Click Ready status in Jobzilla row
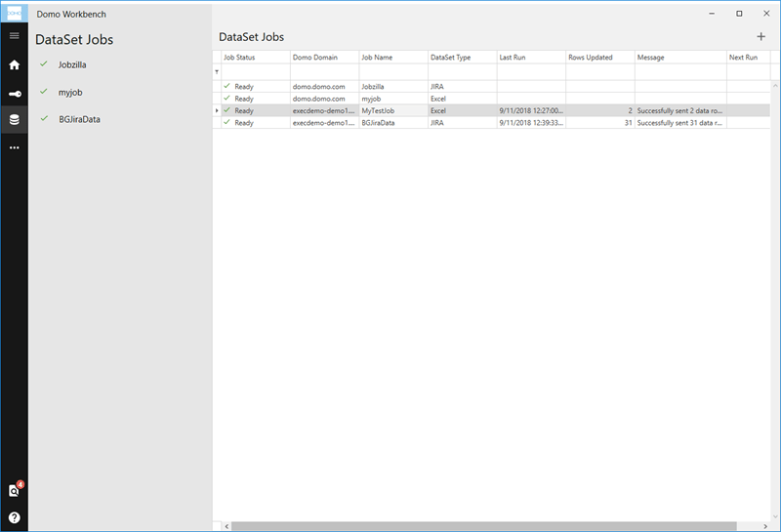Image resolution: width=781 pixels, height=532 pixels. (244, 87)
